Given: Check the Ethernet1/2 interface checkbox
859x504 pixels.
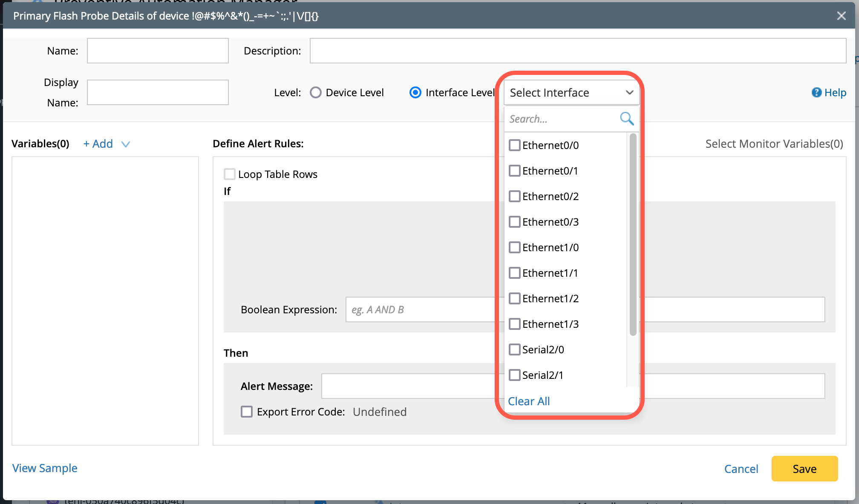Looking at the screenshot, I should (x=515, y=298).
